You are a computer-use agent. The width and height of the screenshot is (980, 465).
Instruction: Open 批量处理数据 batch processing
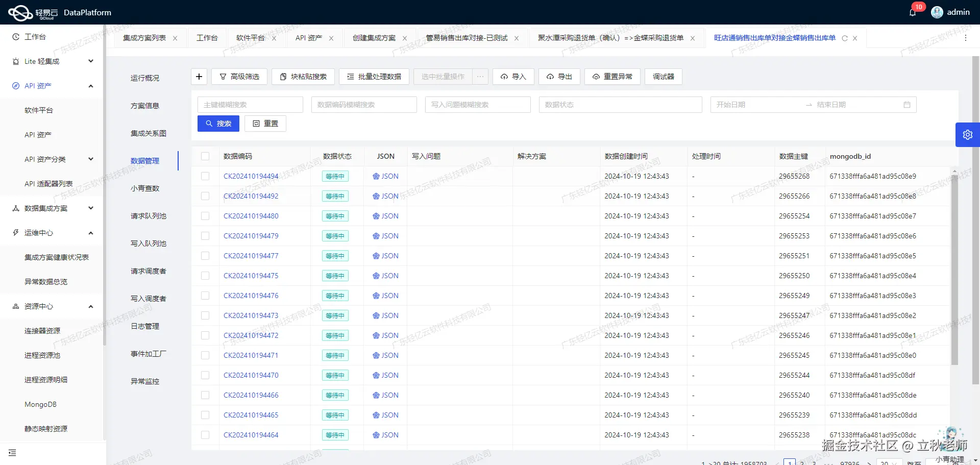[x=374, y=76]
